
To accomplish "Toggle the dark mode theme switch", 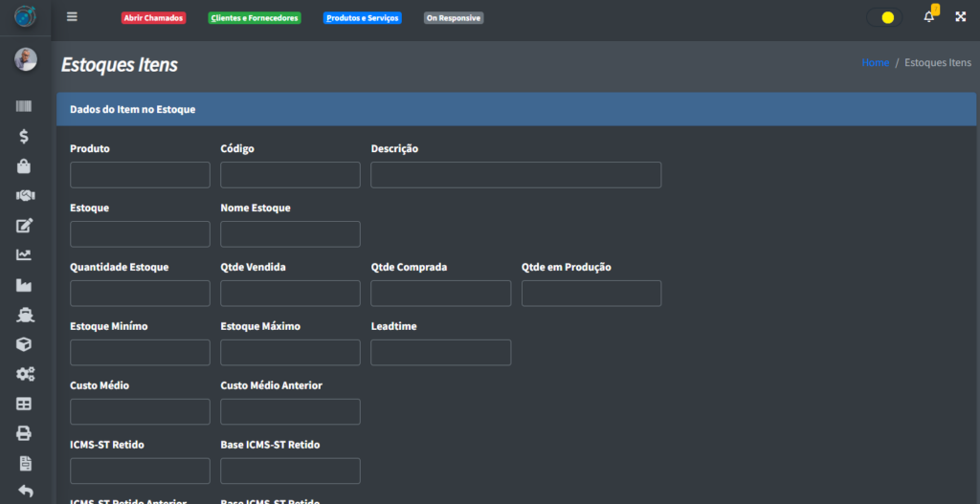I will (884, 17).
